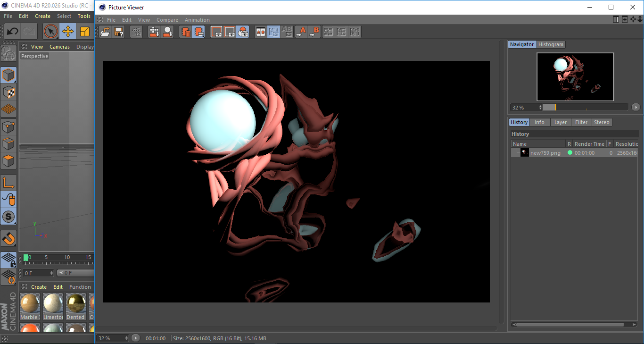Screen dimensions: 644x344
Task: Toggle Enable Snap magnet icon
Action: pos(8,239)
